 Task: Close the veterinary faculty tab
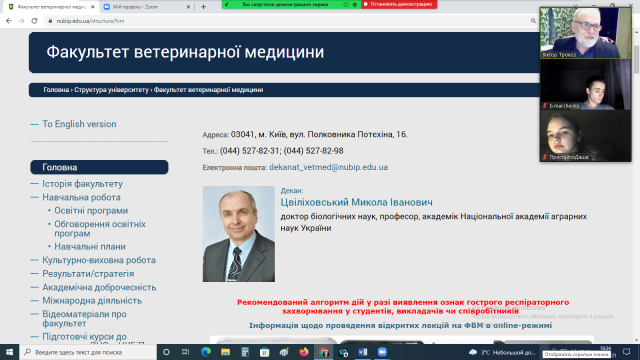[93, 7]
